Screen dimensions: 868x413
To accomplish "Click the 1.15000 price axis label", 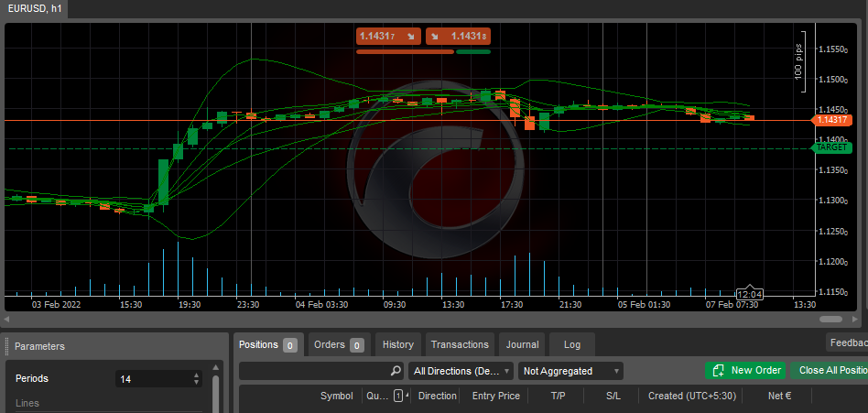I will coord(833,81).
